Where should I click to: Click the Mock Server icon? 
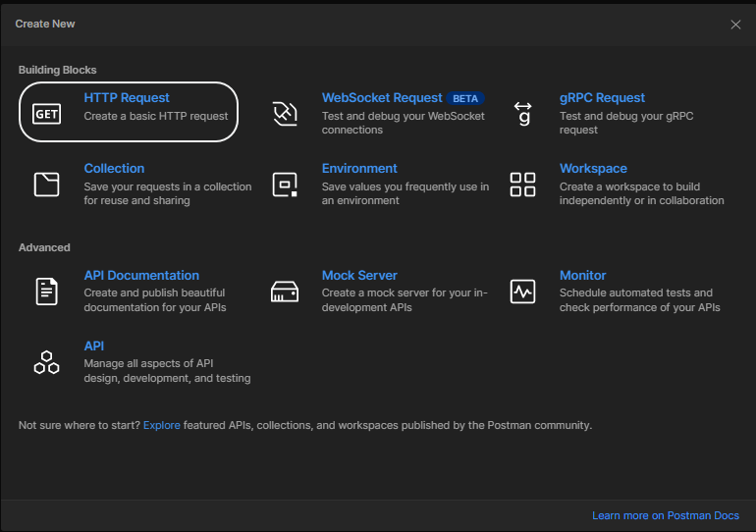coord(285,292)
